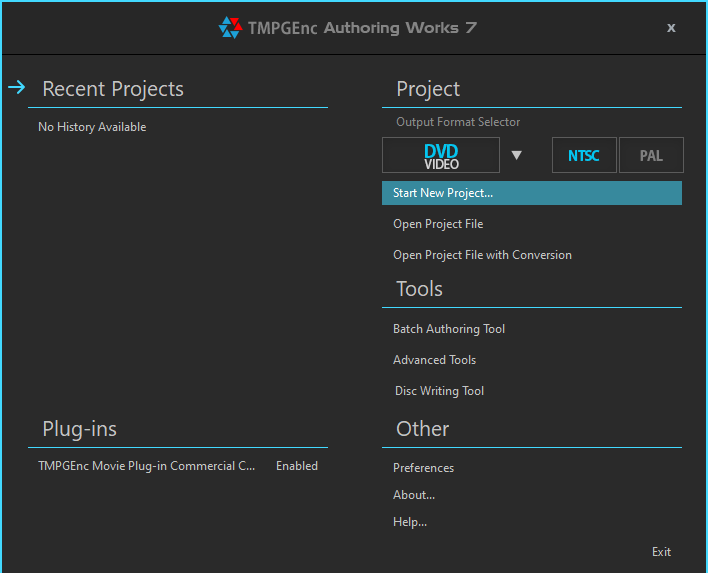Viewport: 708px width, 573px height.
Task: Click the Enabled status of the plug-in
Action: pyautogui.click(x=297, y=466)
